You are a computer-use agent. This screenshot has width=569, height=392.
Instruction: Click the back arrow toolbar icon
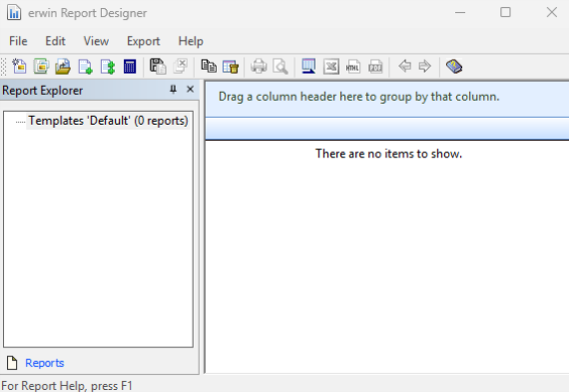tap(404, 67)
